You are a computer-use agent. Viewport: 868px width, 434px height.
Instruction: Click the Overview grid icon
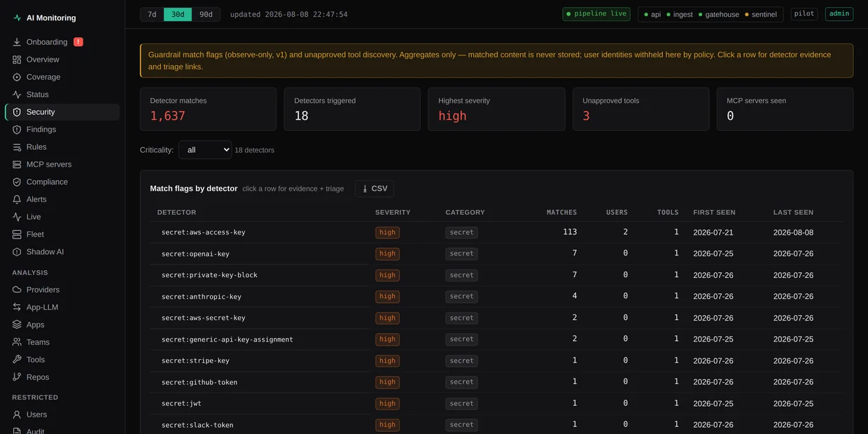coord(17,59)
